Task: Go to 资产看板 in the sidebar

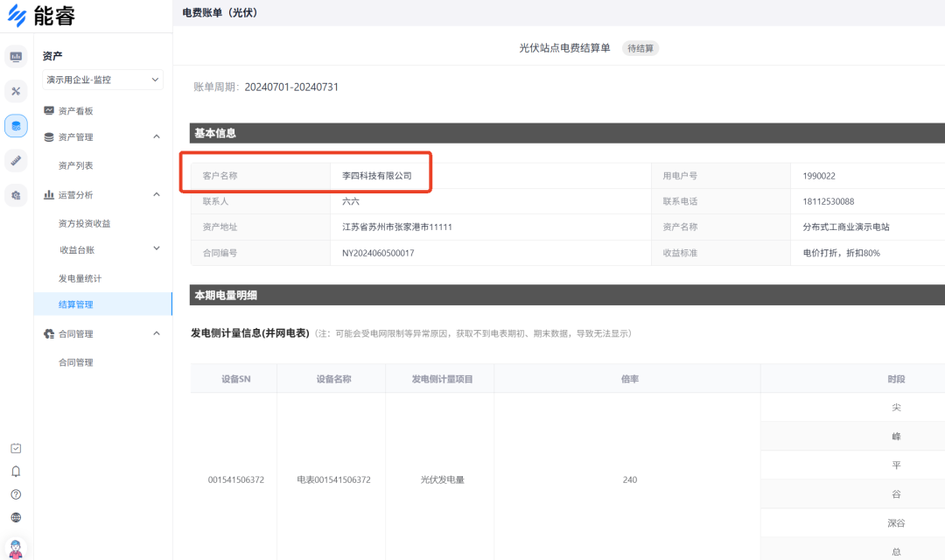Action: tap(75, 111)
